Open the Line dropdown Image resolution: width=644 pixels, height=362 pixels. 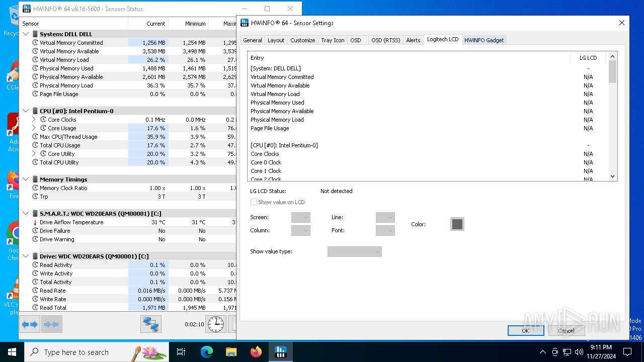tap(385, 217)
